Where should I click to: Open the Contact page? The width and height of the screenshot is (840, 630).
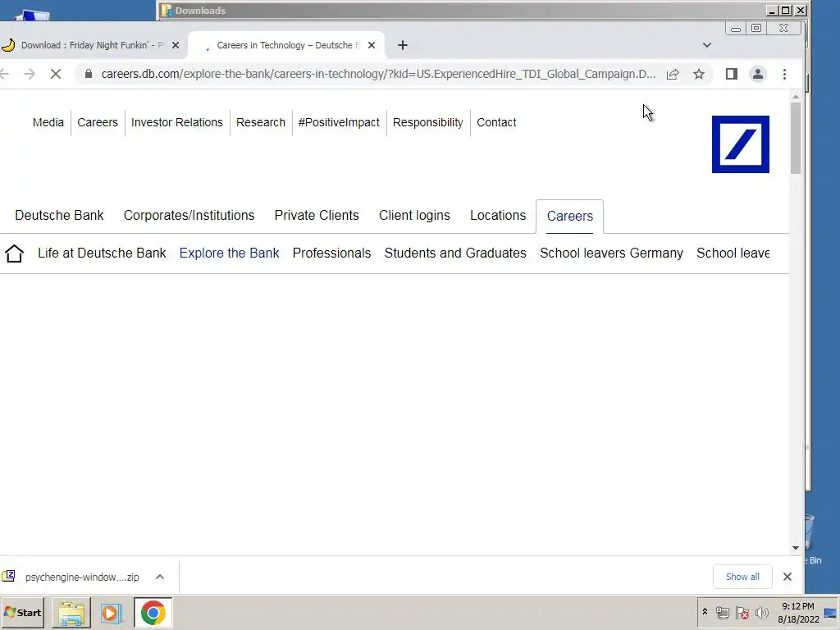[x=496, y=123]
